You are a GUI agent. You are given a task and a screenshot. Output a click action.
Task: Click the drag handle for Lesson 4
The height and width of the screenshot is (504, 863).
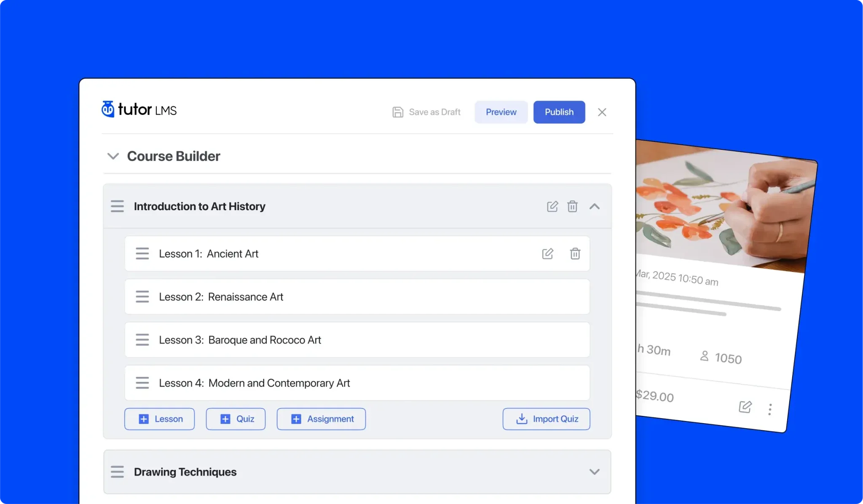coord(142,383)
